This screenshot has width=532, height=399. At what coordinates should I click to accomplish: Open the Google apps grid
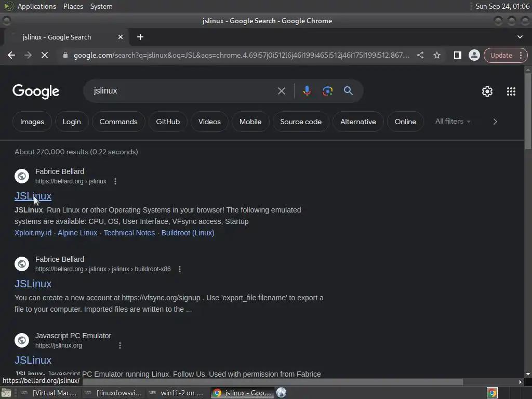pyautogui.click(x=511, y=91)
